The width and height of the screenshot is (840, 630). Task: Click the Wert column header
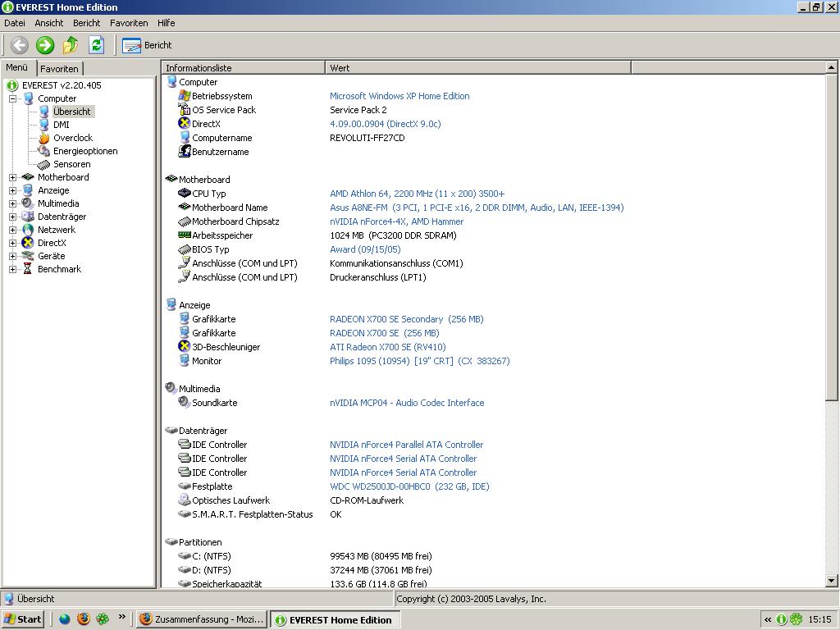click(x=478, y=67)
